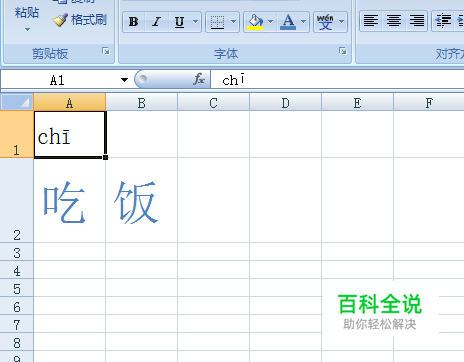Open 剪贴板 dialog launcher

[106, 51]
